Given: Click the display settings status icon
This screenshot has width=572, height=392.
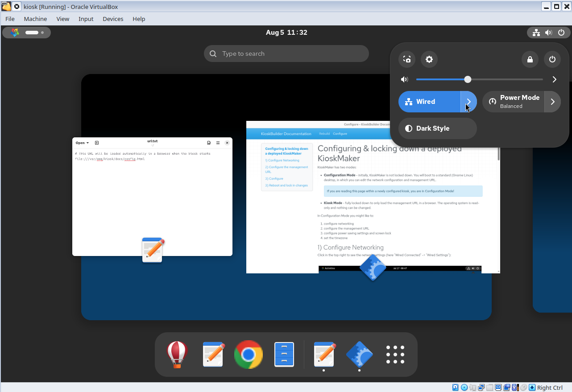Looking at the screenshot, I should [x=498, y=388].
